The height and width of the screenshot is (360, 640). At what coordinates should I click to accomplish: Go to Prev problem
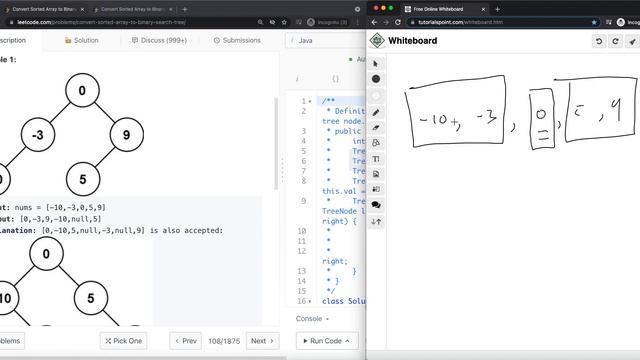tap(186, 341)
